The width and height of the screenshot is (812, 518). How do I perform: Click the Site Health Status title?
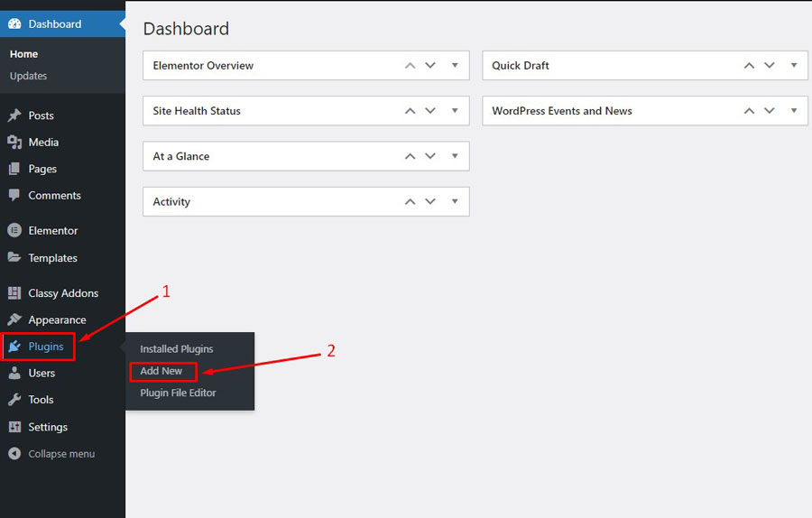pos(197,111)
